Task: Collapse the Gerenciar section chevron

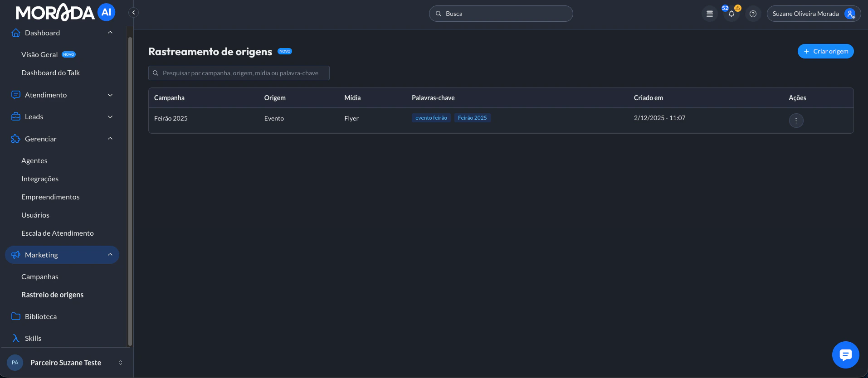Action: coord(110,139)
